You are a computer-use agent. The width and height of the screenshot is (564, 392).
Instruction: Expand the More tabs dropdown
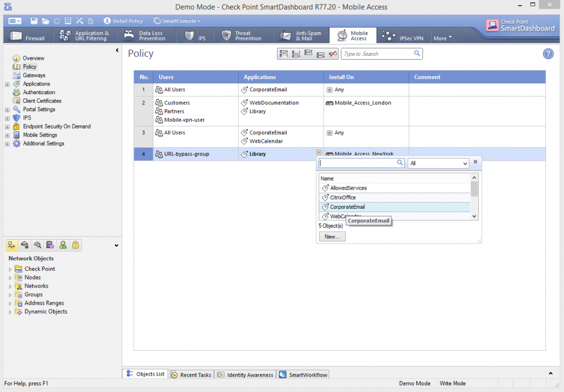click(442, 38)
